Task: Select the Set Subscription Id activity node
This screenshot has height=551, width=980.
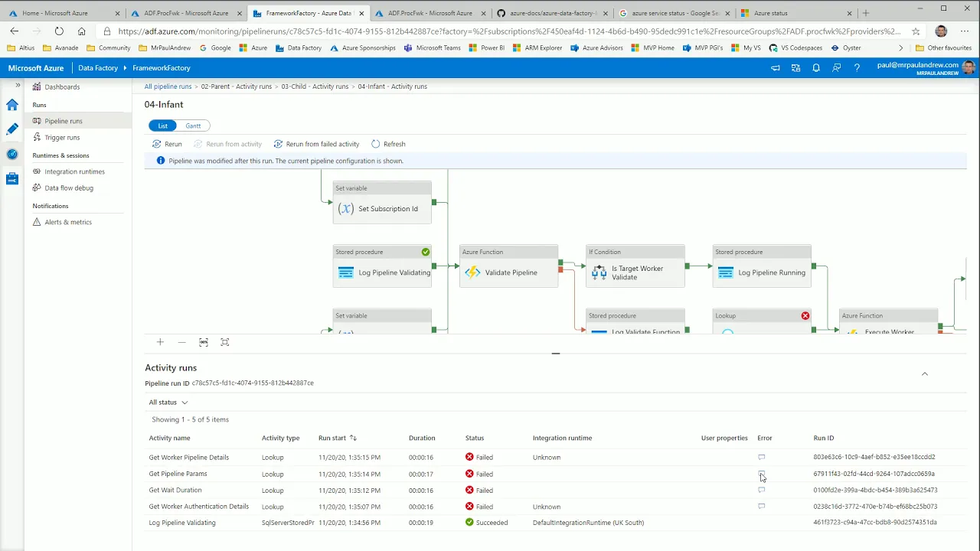Action: click(x=382, y=203)
